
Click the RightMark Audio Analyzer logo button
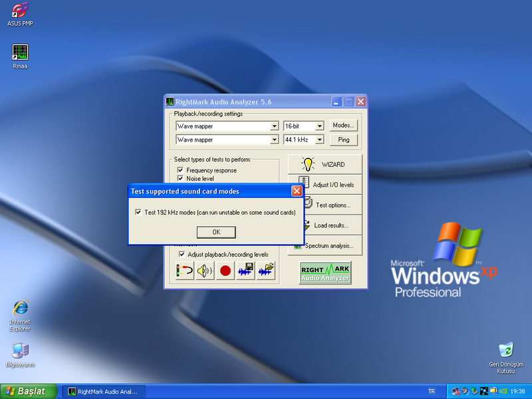pos(325,273)
